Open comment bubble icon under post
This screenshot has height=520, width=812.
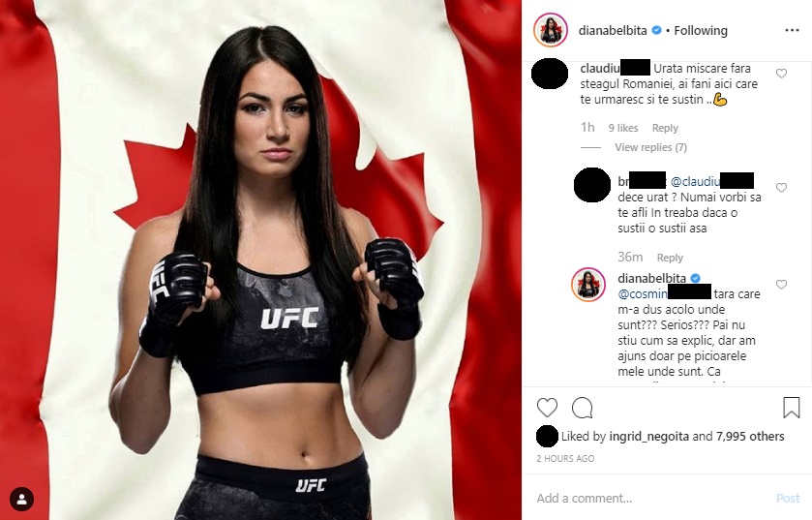pyautogui.click(x=582, y=408)
